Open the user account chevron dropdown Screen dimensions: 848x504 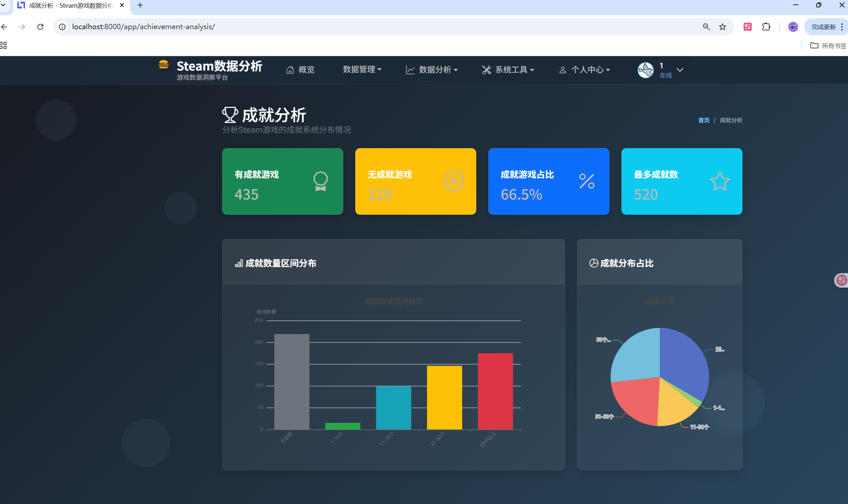pos(680,70)
